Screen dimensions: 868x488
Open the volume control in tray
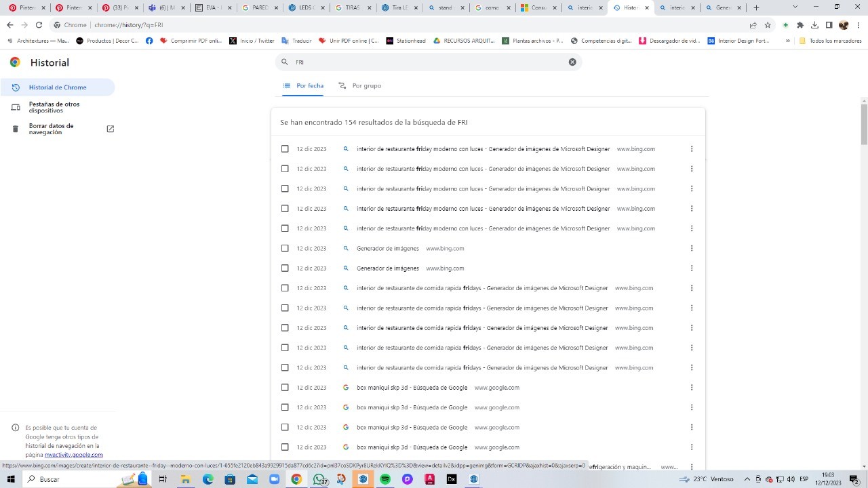tap(789, 479)
